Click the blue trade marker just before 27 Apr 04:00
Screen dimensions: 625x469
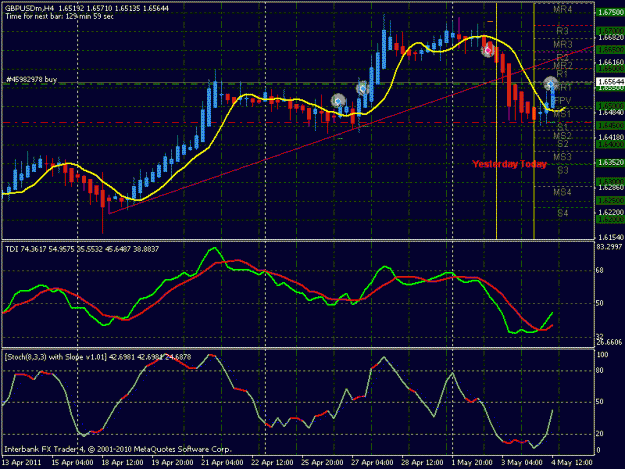click(x=363, y=88)
